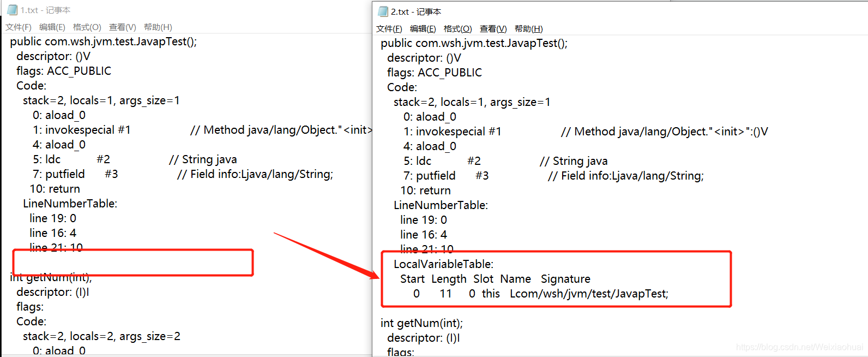The image size is (868, 357).
Task: Open 格式(O) menu in 2.txt window
Action: (x=458, y=29)
